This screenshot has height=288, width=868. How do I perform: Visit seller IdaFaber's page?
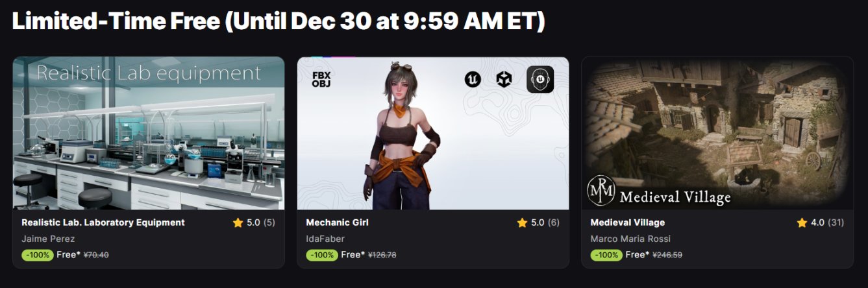[325, 239]
